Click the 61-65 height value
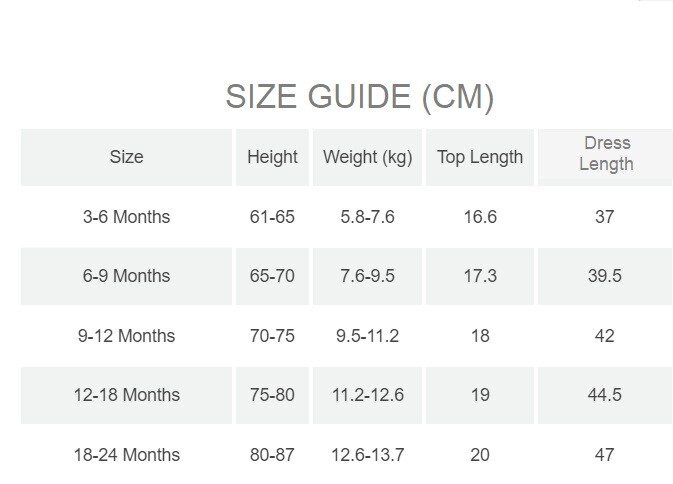Screen dimensions: 673x484 (x=272, y=217)
